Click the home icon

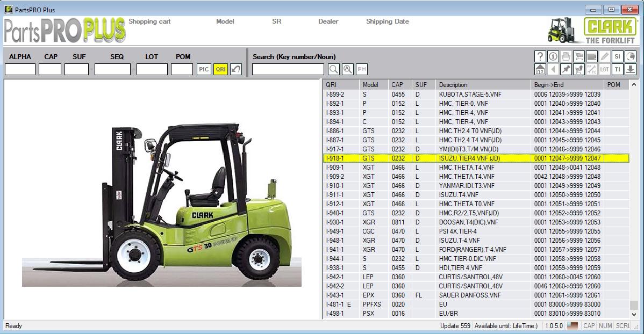pyautogui.click(x=540, y=69)
